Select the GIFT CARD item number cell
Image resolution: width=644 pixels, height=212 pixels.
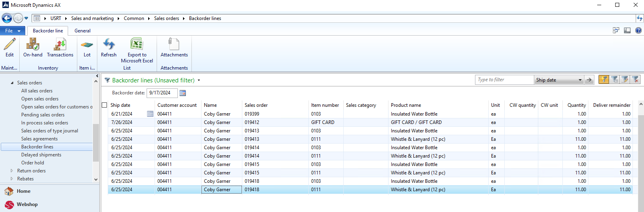(323, 122)
